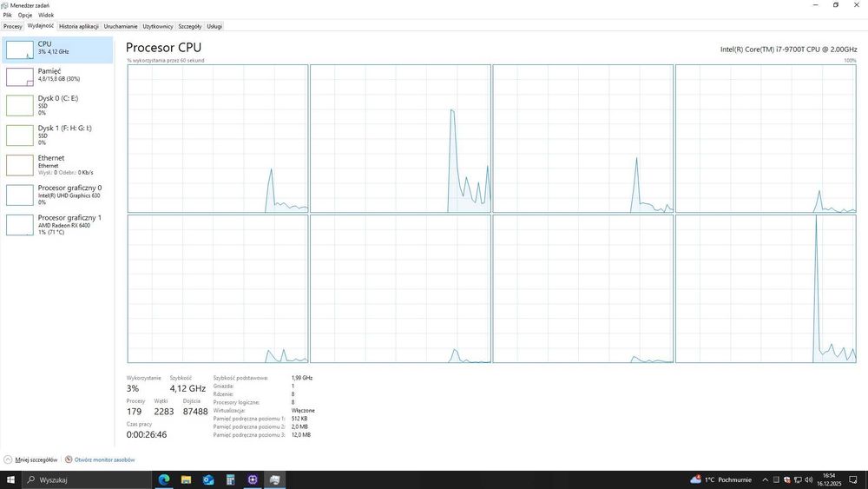The image size is (868, 489).
Task: Expand the hidden system tray icons chevron
Action: tap(765, 479)
